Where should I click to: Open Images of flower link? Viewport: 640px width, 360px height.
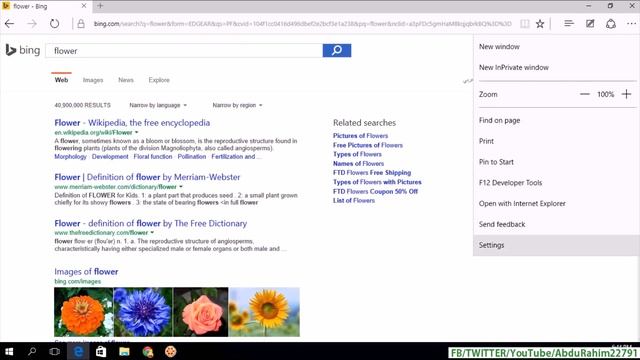(x=86, y=272)
